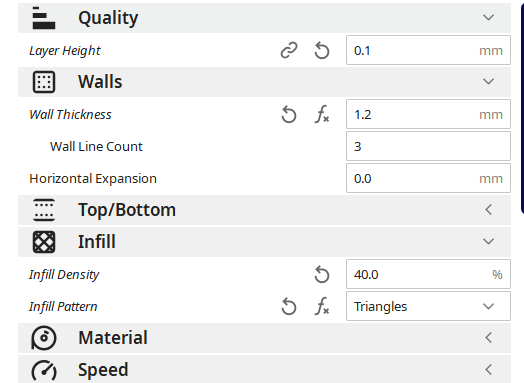The height and width of the screenshot is (383, 524).
Task: Click the Speed gauge icon
Action: (x=44, y=370)
